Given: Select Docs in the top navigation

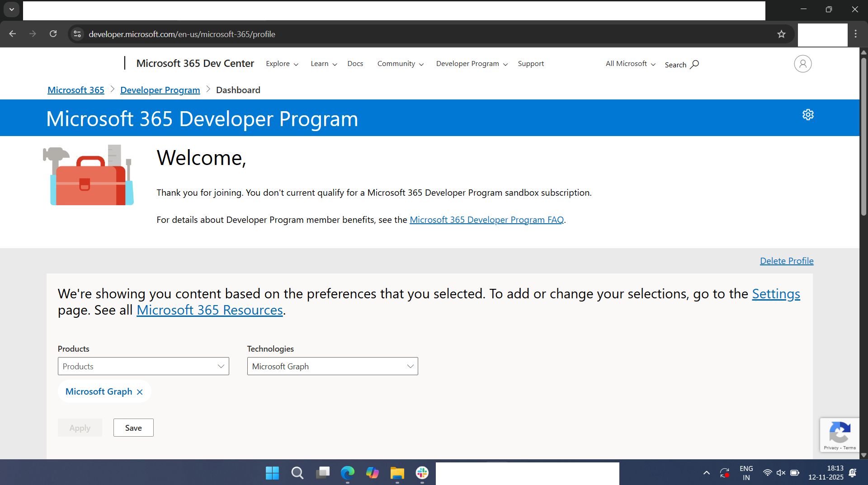Looking at the screenshot, I should (355, 63).
